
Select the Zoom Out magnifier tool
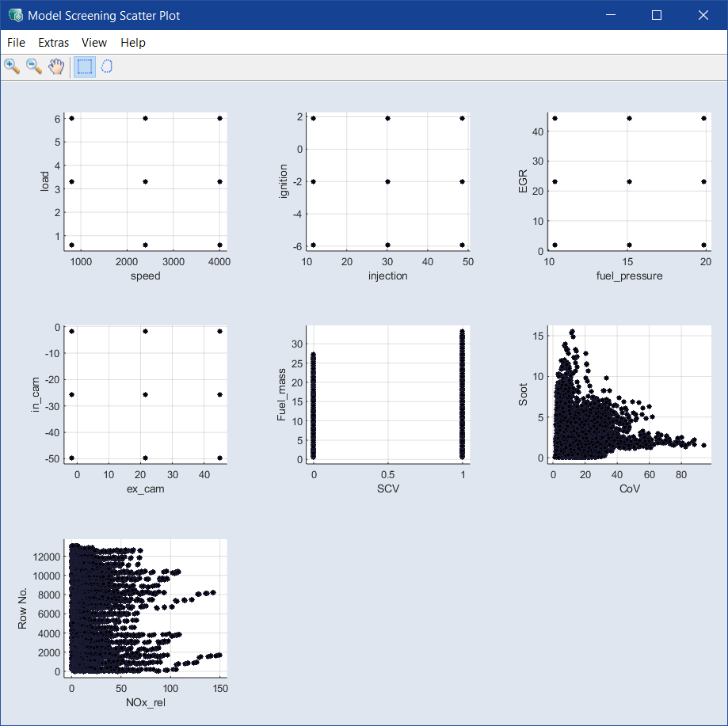click(34, 67)
